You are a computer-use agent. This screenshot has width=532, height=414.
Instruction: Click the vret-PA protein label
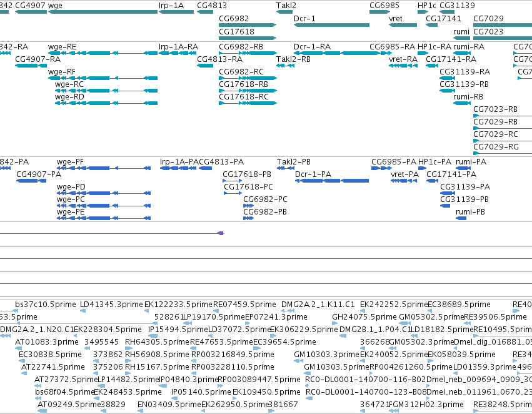pyautogui.click(x=404, y=174)
